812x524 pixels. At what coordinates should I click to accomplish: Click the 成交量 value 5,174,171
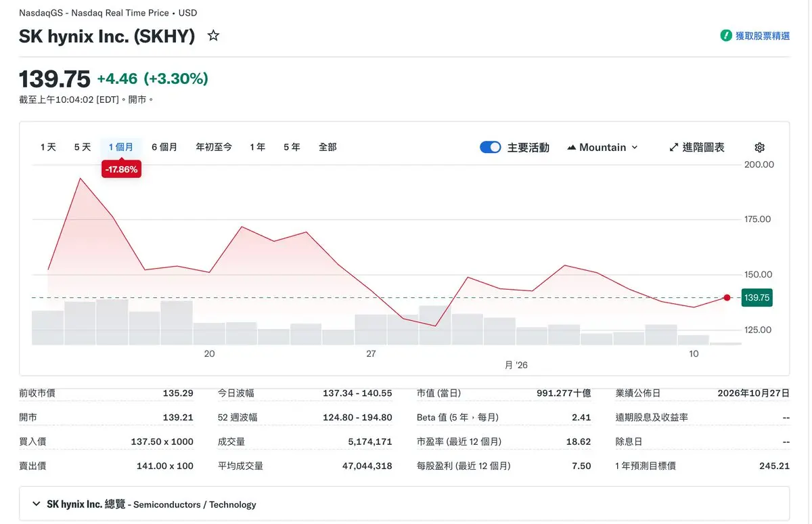point(370,442)
